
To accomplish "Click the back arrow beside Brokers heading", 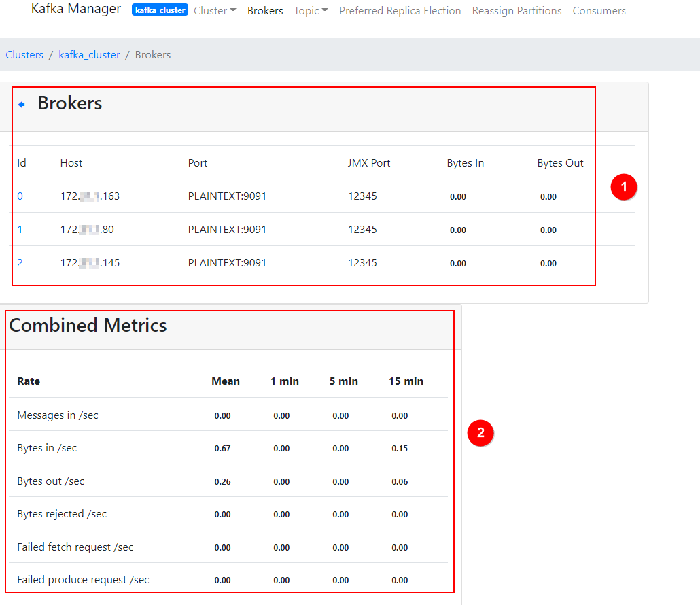I will [x=22, y=105].
